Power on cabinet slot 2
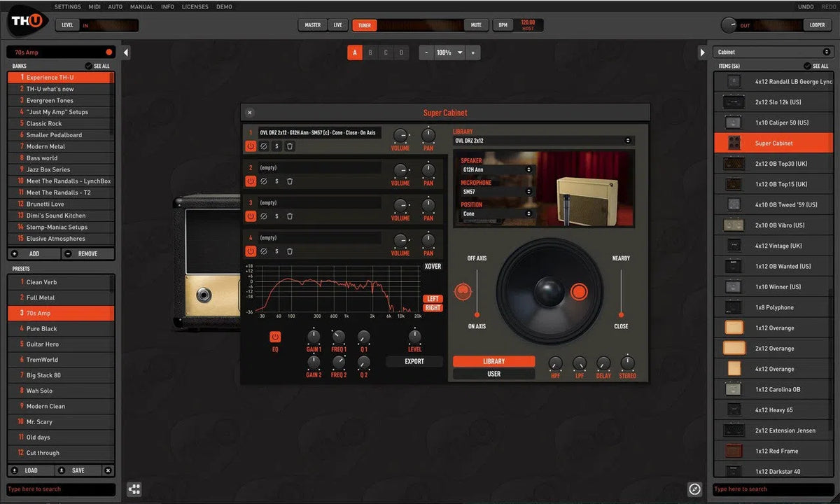Image resolution: width=840 pixels, height=504 pixels. tap(251, 181)
